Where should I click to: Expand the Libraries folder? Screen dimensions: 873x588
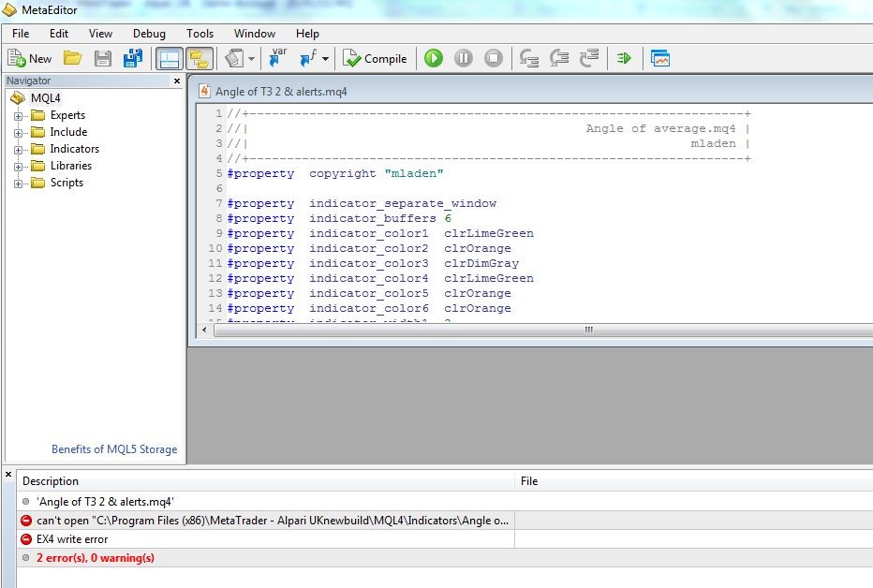(x=19, y=167)
